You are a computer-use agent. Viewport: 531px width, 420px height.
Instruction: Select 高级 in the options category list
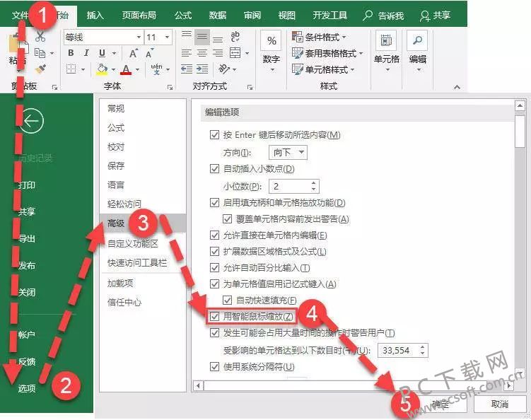[x=143, y=223]
